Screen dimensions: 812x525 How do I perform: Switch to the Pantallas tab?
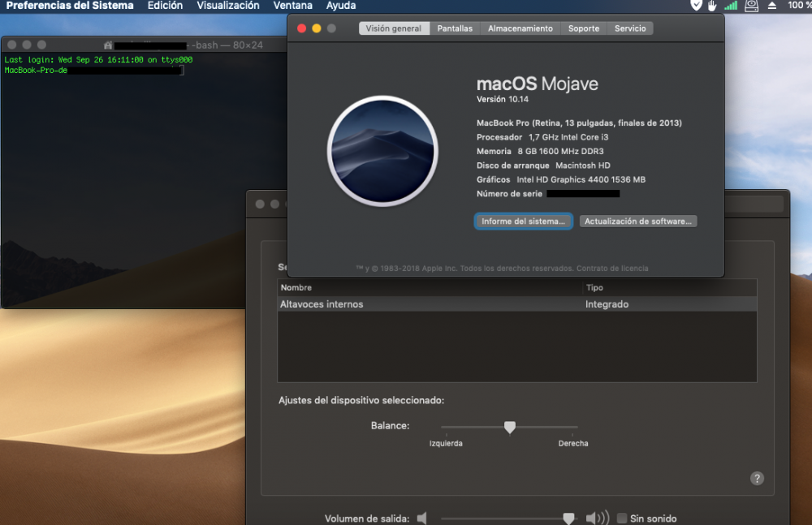pyautogui.click(x=455, y=28)
